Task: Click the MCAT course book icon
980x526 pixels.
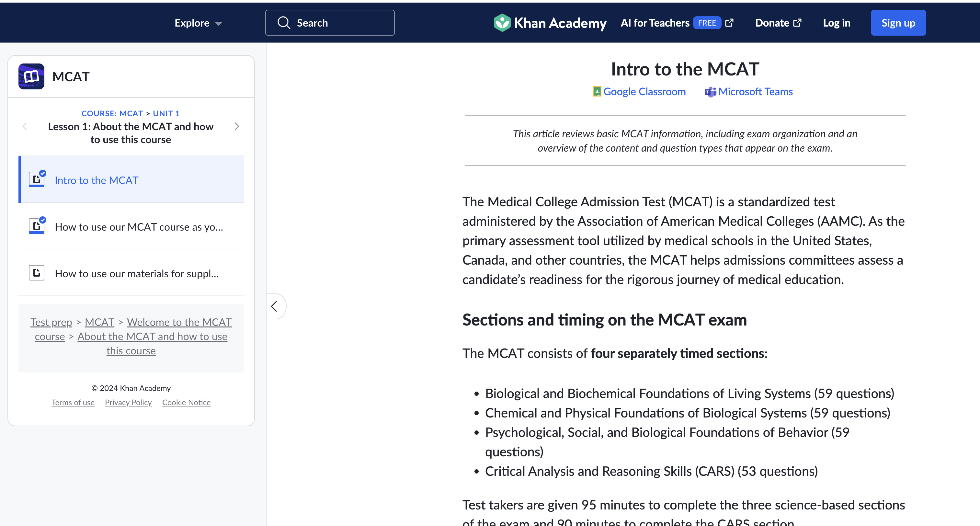Action: (31, 76)
